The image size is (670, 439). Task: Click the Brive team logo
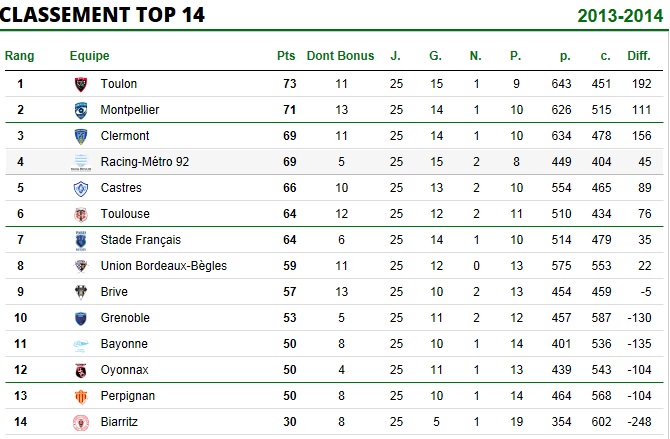[x=81, y=292]
